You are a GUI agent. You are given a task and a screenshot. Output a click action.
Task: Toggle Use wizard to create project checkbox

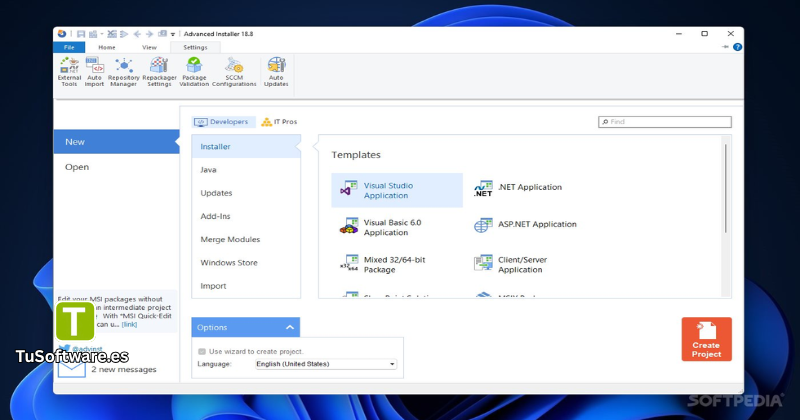point(202,352)
